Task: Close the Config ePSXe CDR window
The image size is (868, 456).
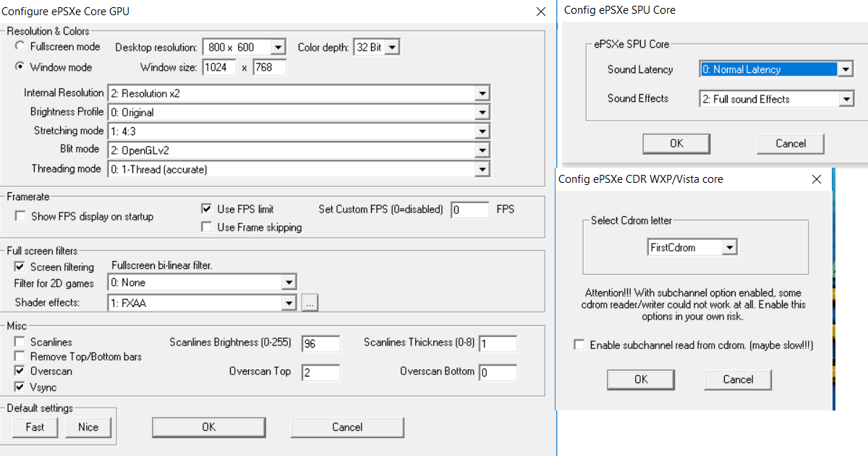Action: (x=817, y=179)
